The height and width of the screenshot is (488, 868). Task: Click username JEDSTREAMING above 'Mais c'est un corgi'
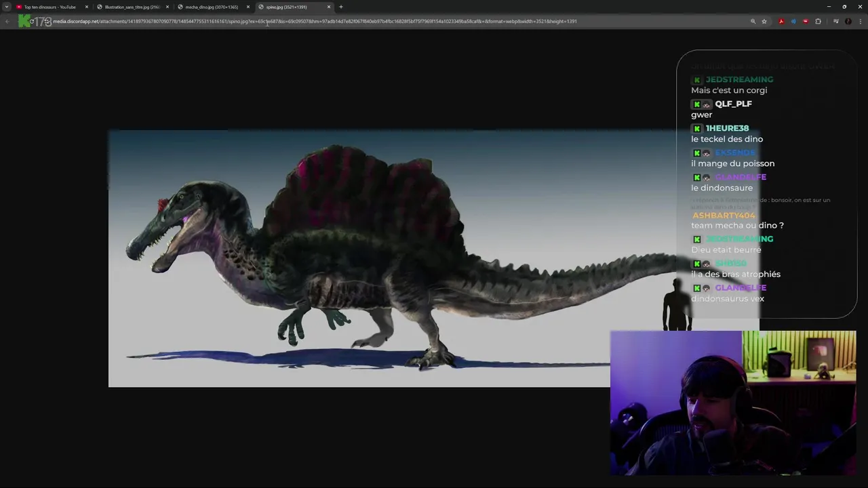(739, 79)
